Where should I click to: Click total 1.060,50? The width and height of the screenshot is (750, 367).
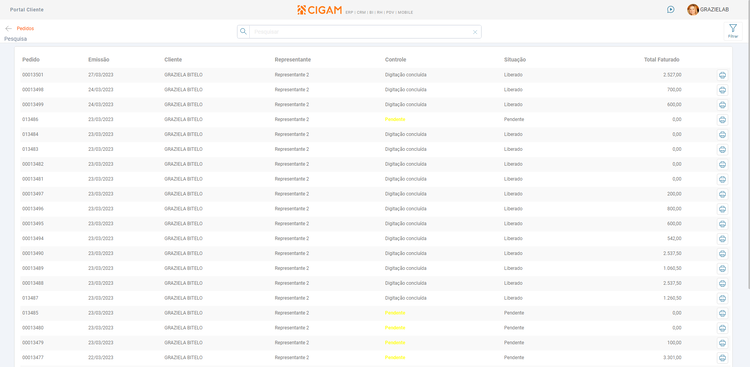(x=672, y=268)
